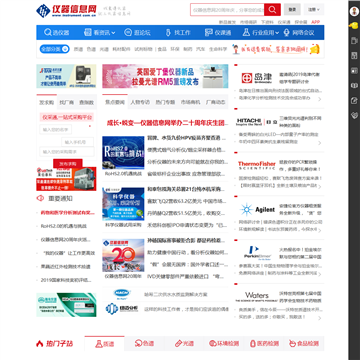Click the yellow pointing-hand sidebar icon
This screenshot has height=360, width=360.
coord(354,26)
